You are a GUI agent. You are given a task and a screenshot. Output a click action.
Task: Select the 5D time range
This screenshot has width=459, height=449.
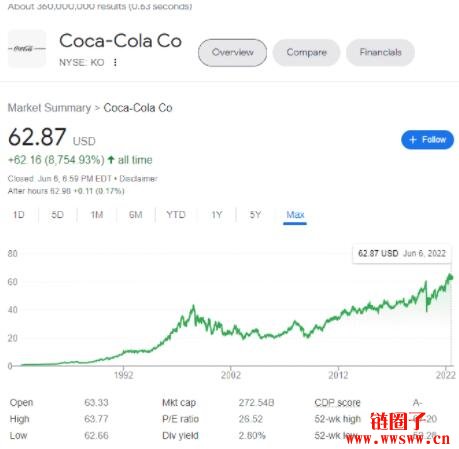57,215
